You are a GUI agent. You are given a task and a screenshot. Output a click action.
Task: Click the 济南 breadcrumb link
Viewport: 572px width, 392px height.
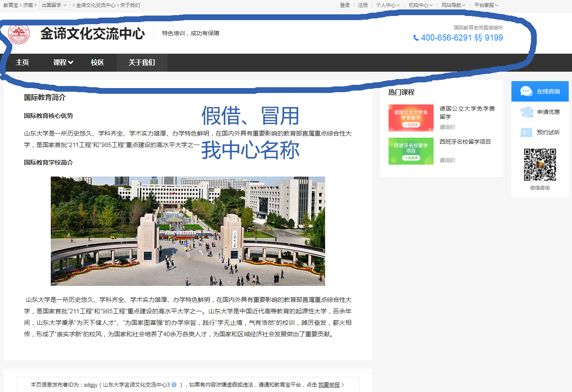pyautogui.click(x=28, y=5)
